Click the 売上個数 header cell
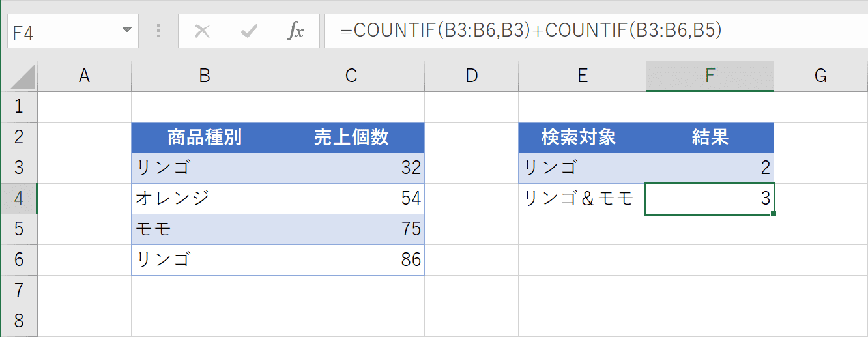The image size is (868, 337). click(351, 138)
